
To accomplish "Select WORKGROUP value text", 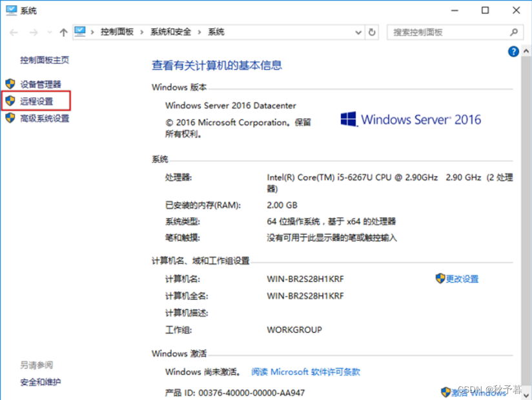I will pos(294,330).
